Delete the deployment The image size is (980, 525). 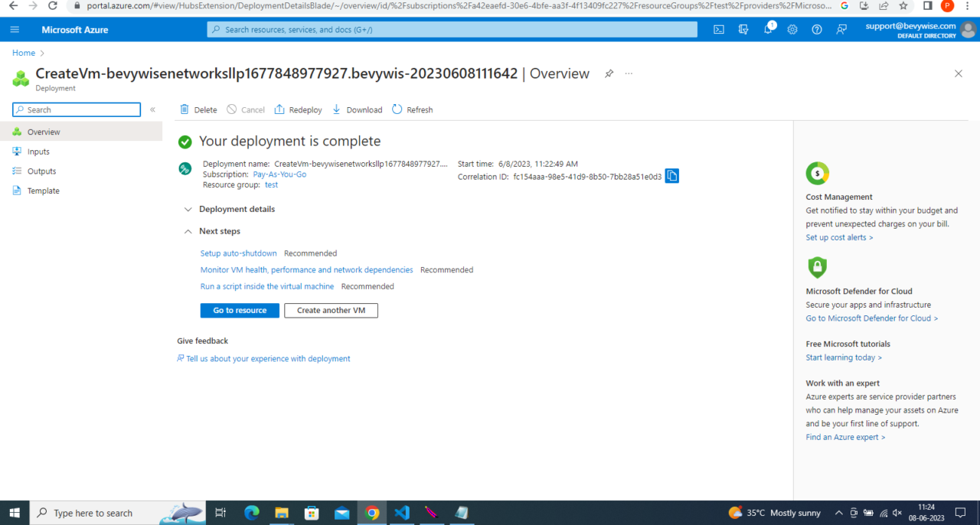click(198, 109)
